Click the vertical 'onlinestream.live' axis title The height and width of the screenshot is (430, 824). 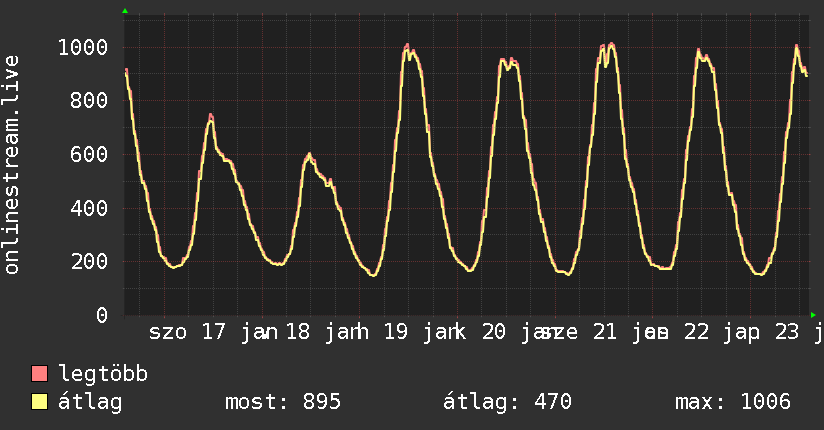point(11,164)
